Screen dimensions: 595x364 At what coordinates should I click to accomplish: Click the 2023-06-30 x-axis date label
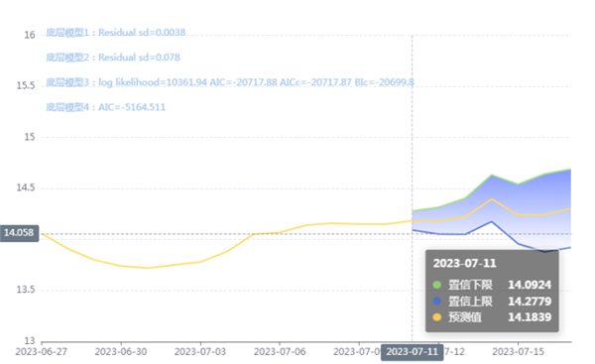[121, 352]
